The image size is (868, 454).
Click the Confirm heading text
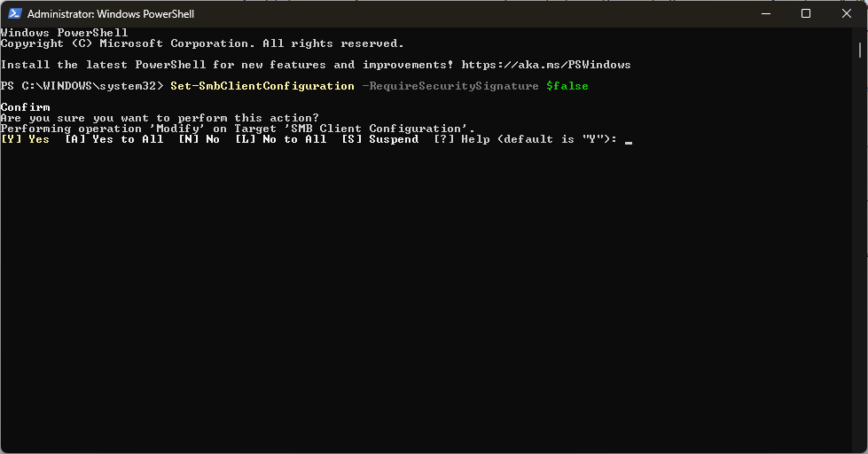pos(26,107)
